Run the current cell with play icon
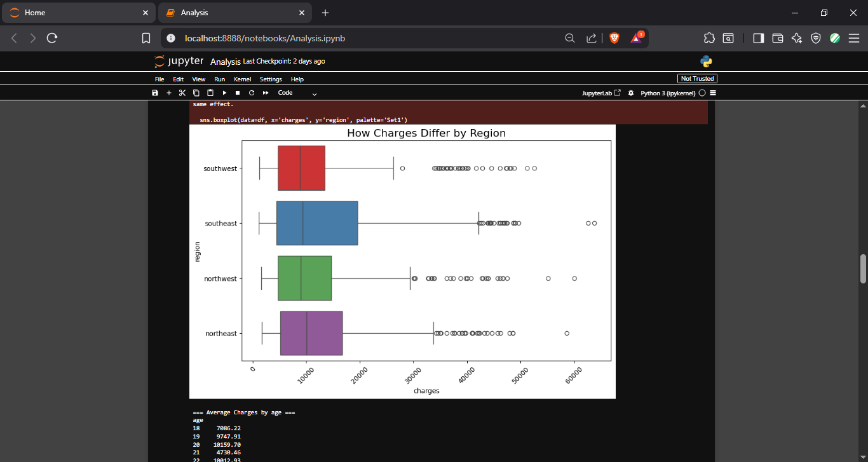The image size is (868, 462). point(224,93)
